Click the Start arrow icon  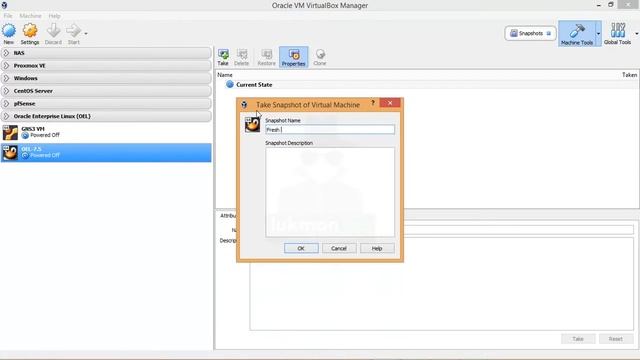(73, 31)
